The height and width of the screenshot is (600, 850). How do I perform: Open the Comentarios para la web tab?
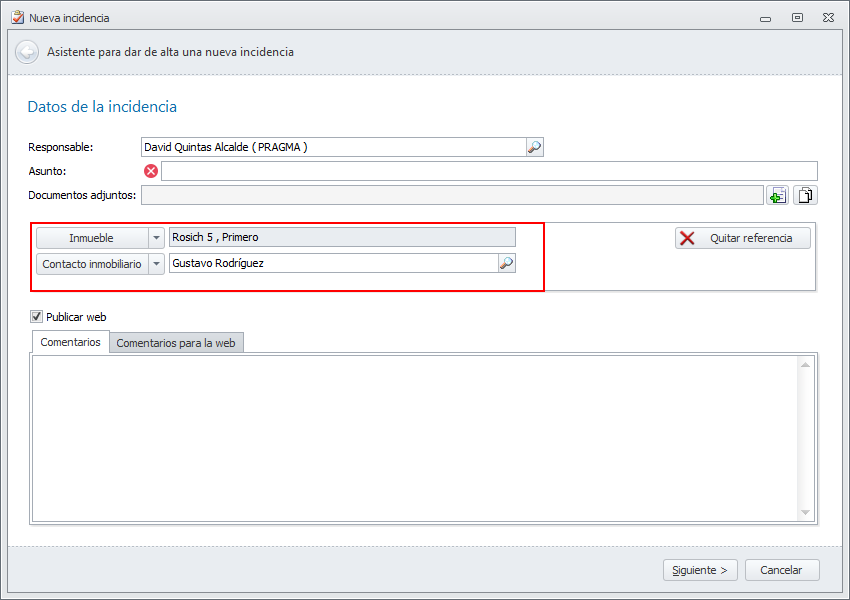[176, 343]
